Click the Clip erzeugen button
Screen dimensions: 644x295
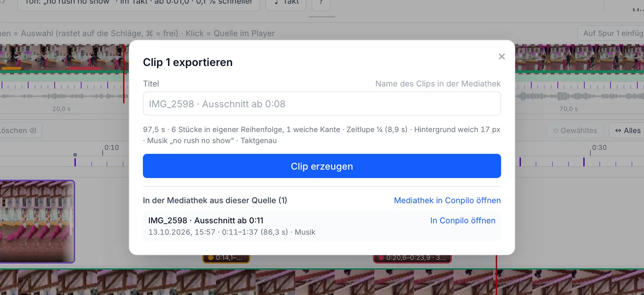pos(322,166)
